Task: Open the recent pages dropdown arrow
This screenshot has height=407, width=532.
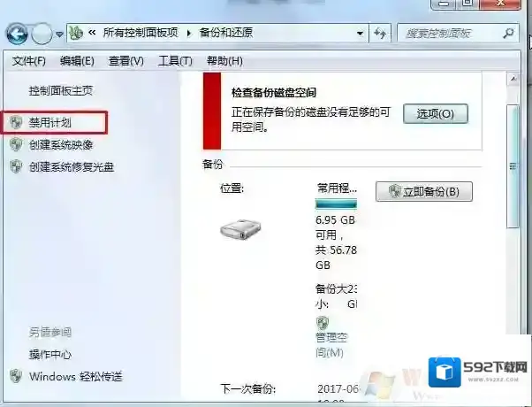Action: click(x=60, y=34)
